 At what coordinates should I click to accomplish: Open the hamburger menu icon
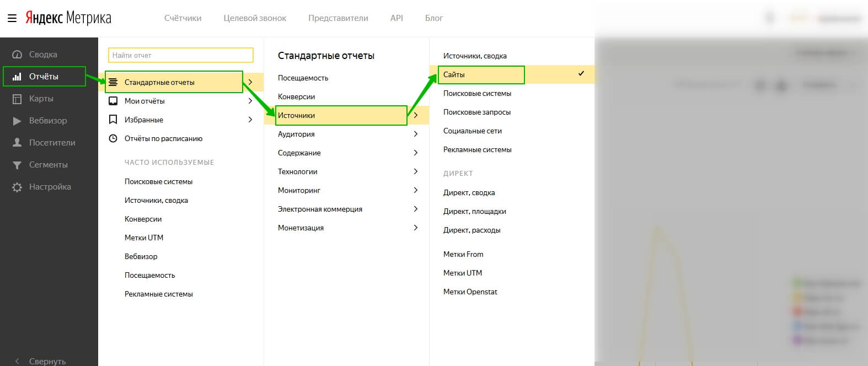click(x=12, y=18)
